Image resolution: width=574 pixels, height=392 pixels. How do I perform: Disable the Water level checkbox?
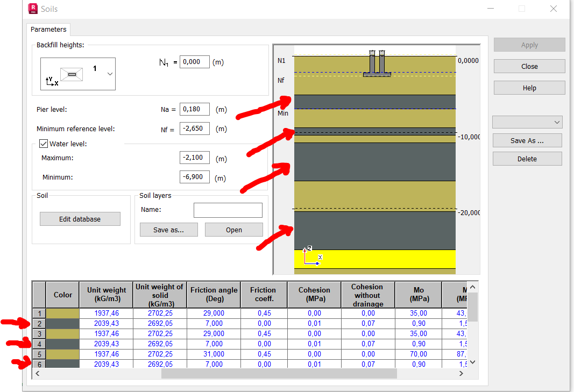(44, 143)
